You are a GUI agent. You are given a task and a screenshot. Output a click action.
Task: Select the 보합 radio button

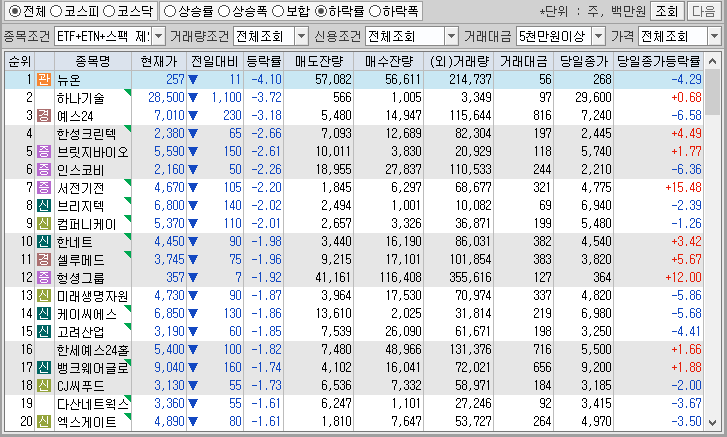pos(278,11)
